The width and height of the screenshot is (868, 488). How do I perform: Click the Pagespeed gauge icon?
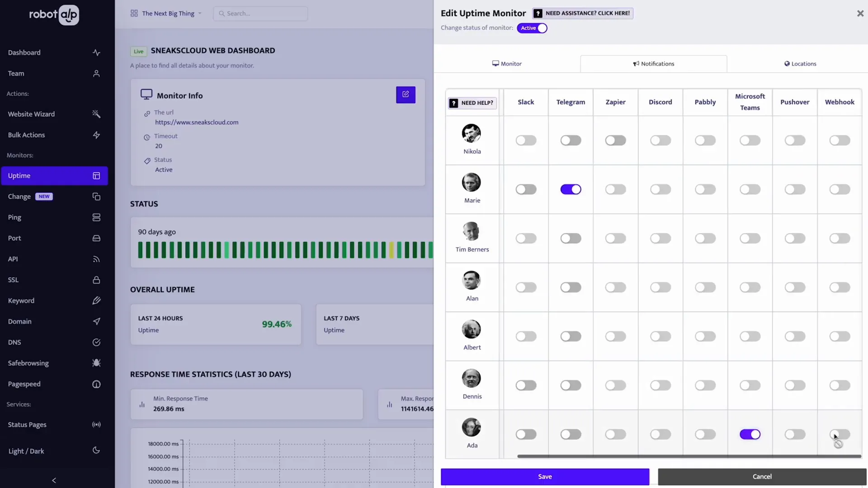[x=96, y=384]
